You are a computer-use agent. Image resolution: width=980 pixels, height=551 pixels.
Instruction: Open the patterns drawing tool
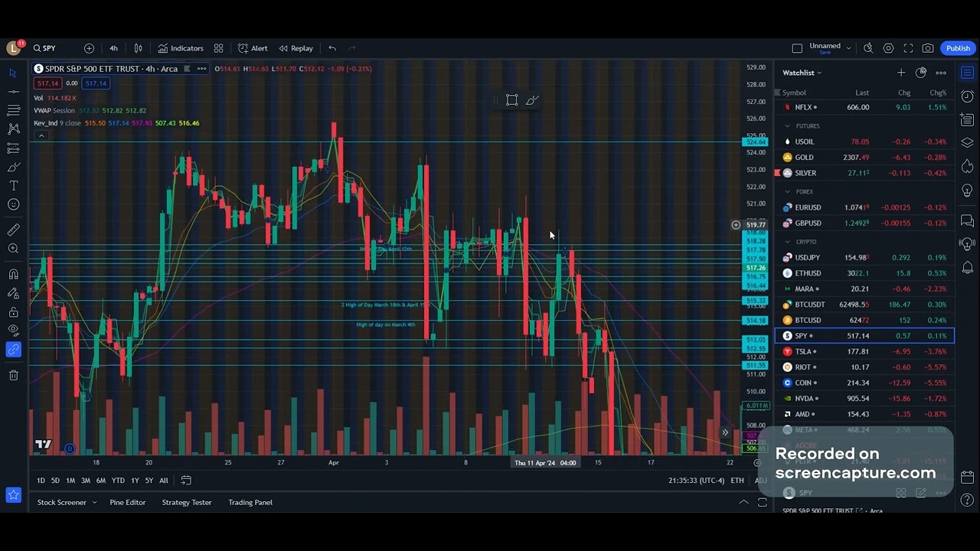(13, 129)
